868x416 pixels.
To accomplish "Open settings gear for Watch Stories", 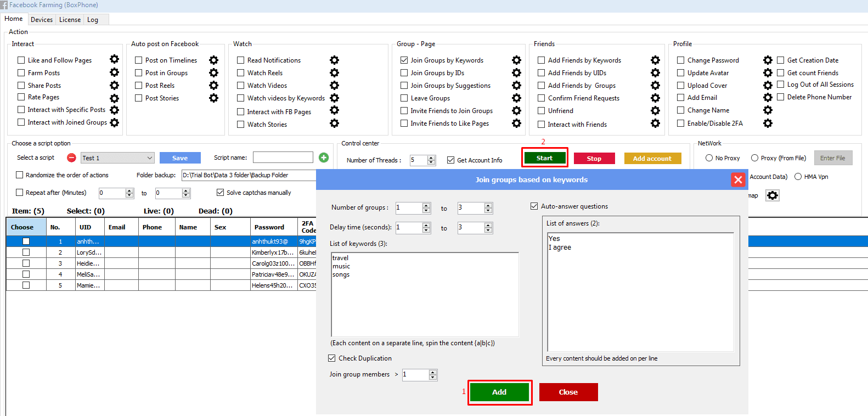I will click(x=334, y=123).
